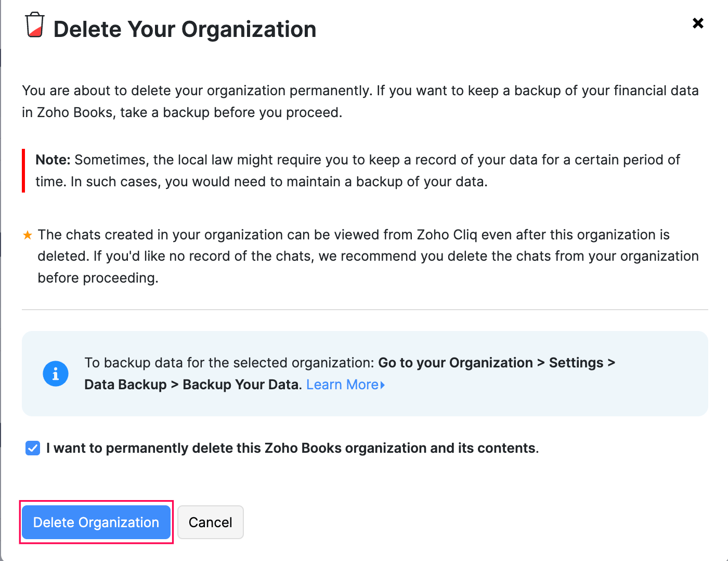728x561 pixels.
Task: Close the Delete Your Organization dialog
Action: point(698,23)
